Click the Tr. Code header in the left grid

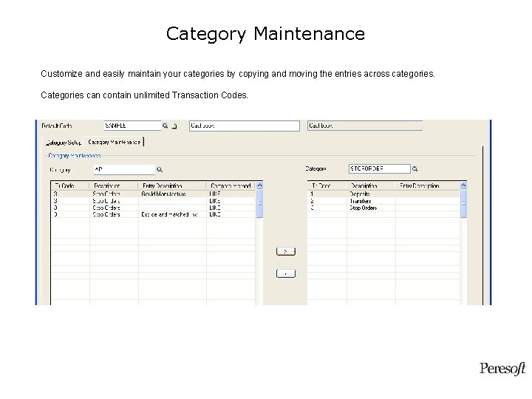coord(70,186)
